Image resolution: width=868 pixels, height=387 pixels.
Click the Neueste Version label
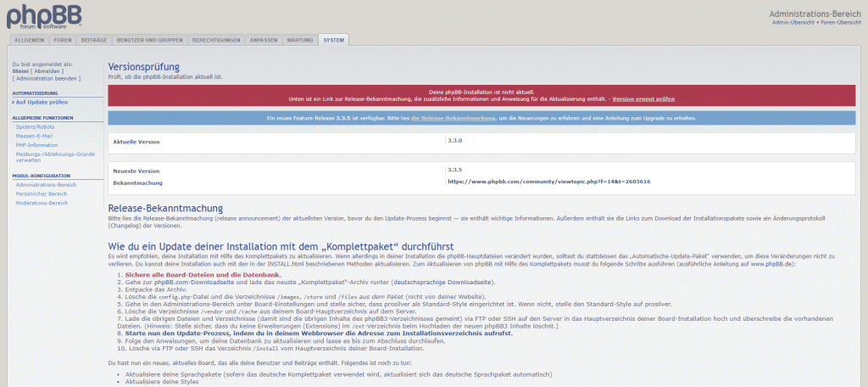click(136, 171)
